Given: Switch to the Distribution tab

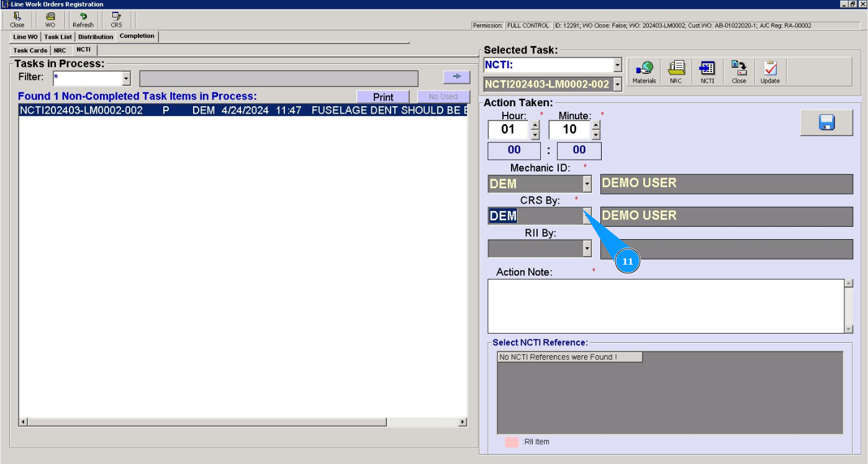Looking at the screenshot, I should point(96,37).
